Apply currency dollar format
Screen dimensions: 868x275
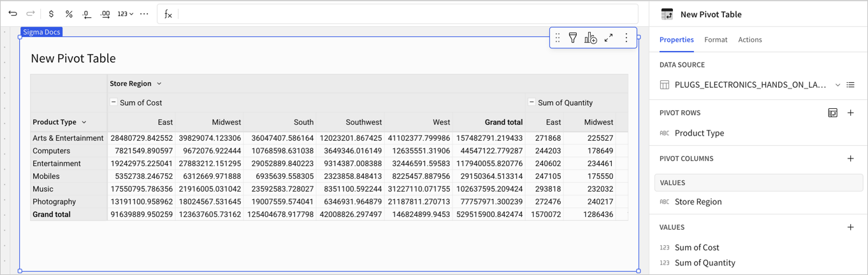click(x=51, y=13)
